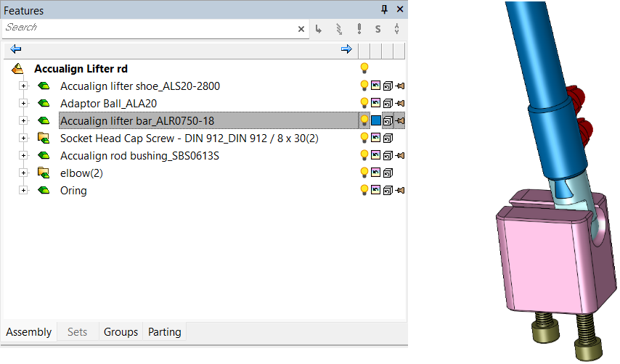This screenshot has width=620, height=364.
Task: Click cube render icon of elbow(2)
Action: click(388, 173)
